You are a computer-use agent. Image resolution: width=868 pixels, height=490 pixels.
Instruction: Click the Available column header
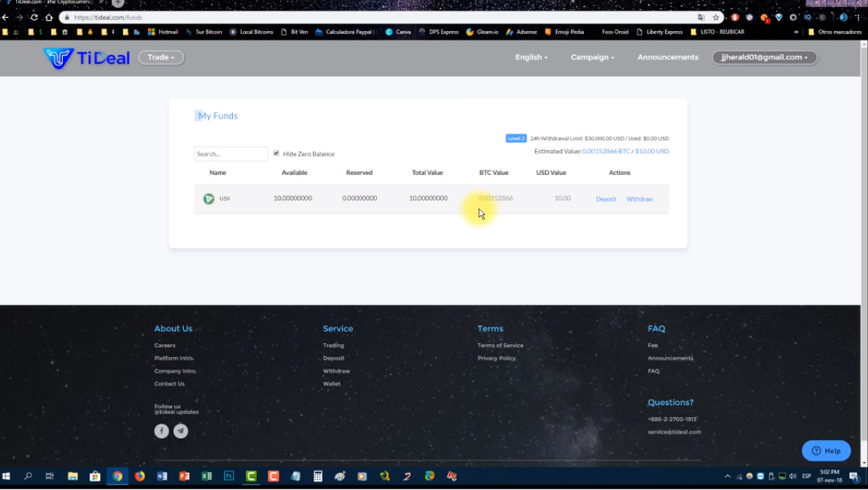(294, 173)
